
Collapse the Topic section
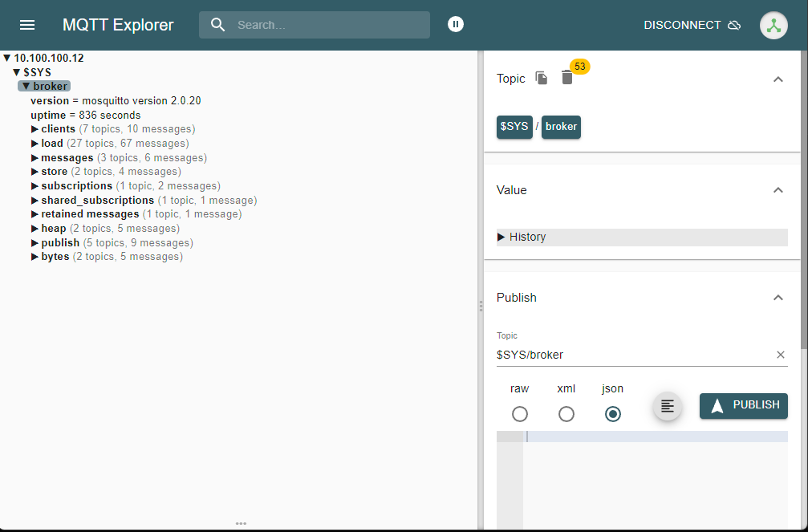pos(778,79)
